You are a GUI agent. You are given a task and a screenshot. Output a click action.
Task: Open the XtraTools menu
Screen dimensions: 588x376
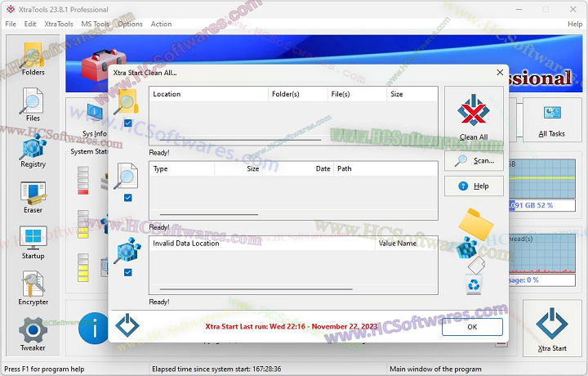[59, 24]
